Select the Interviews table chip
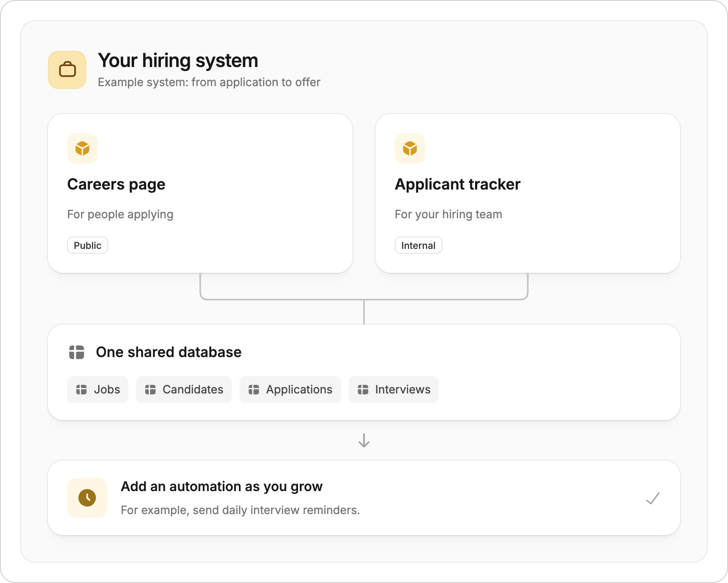 click(x=394, y=390)
